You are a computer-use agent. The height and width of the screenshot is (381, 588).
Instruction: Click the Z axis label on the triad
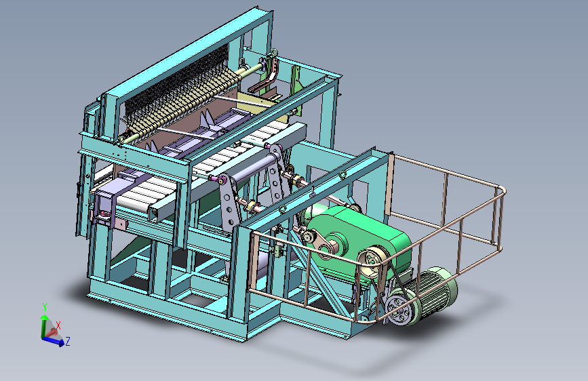click(x=68, y=341)
